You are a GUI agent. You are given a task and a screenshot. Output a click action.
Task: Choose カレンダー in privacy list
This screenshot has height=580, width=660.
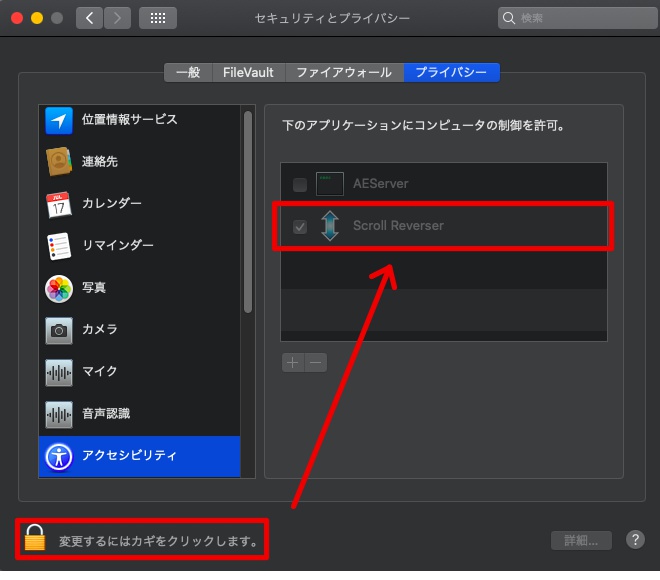(139, 204)
